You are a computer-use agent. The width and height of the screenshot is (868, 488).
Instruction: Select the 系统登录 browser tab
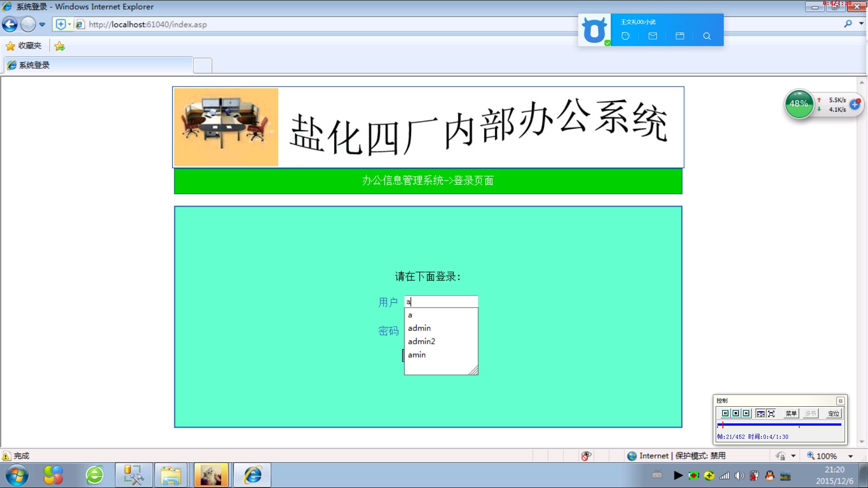(99, 65)
